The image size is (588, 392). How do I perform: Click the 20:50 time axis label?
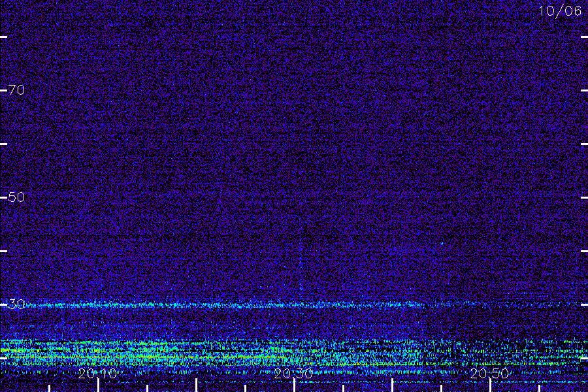[490, 374]
